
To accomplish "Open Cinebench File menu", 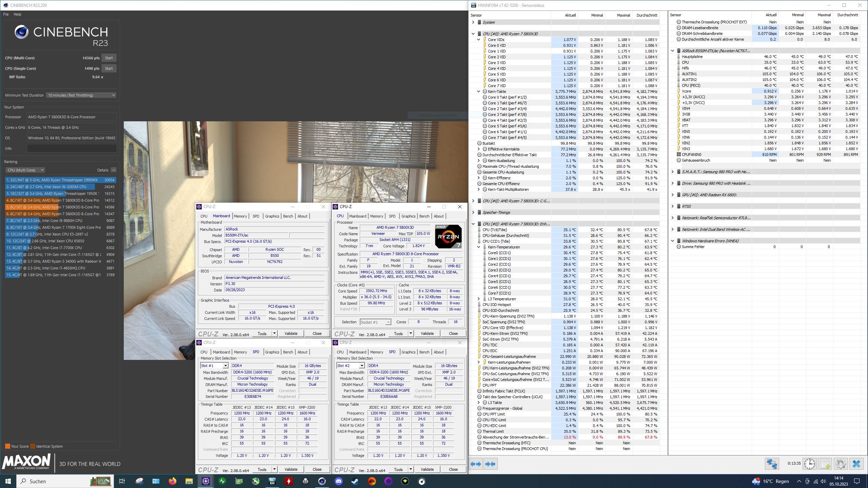I will [6, 14].
